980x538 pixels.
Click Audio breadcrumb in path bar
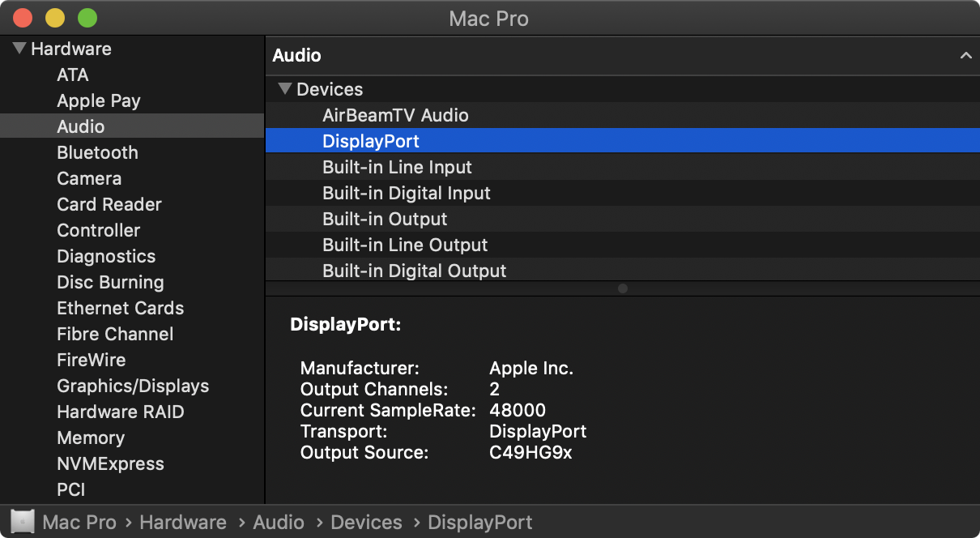click(279, 522)
